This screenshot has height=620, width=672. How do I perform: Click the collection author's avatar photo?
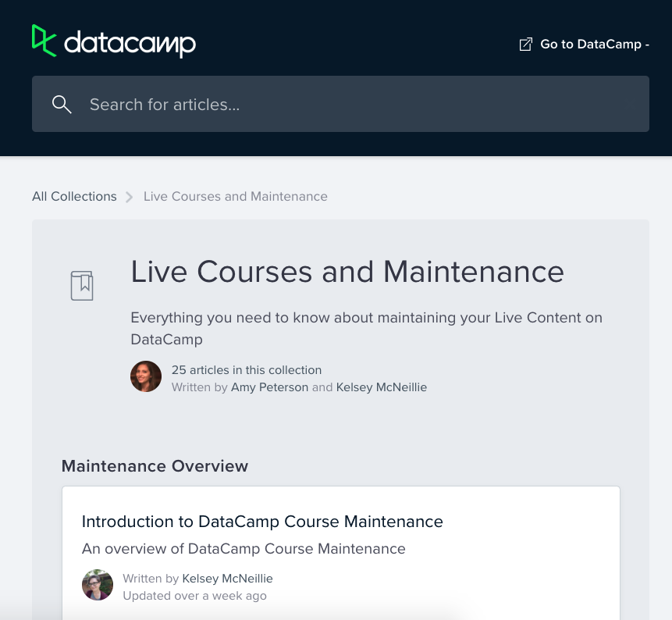click(x=146, y=376)
